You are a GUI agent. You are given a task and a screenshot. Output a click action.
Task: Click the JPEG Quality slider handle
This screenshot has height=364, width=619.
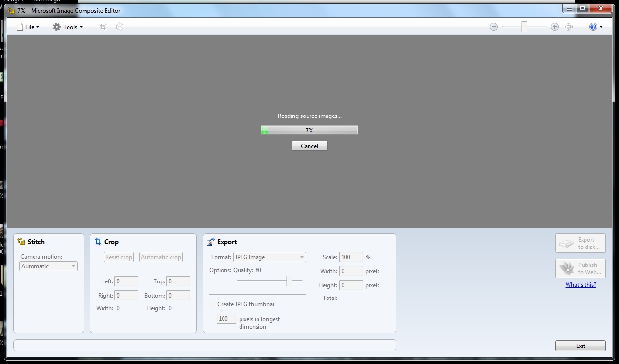coord(289,281)
